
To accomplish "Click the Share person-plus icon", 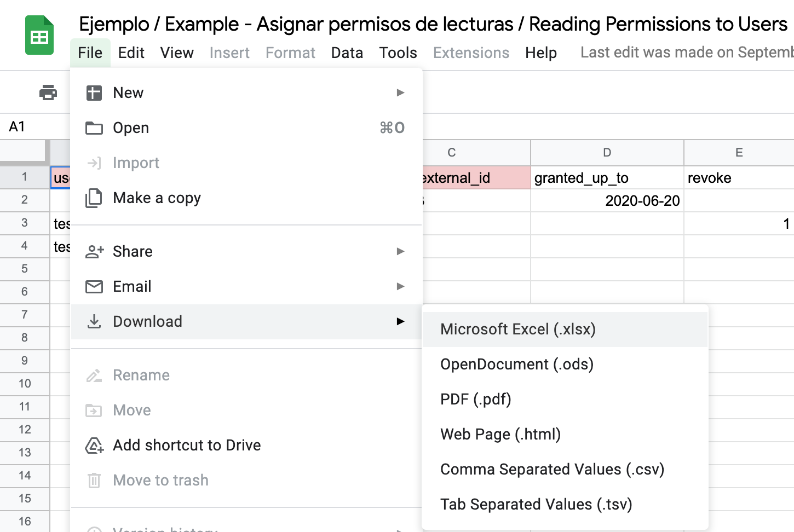I will click(x=95, y=252).
